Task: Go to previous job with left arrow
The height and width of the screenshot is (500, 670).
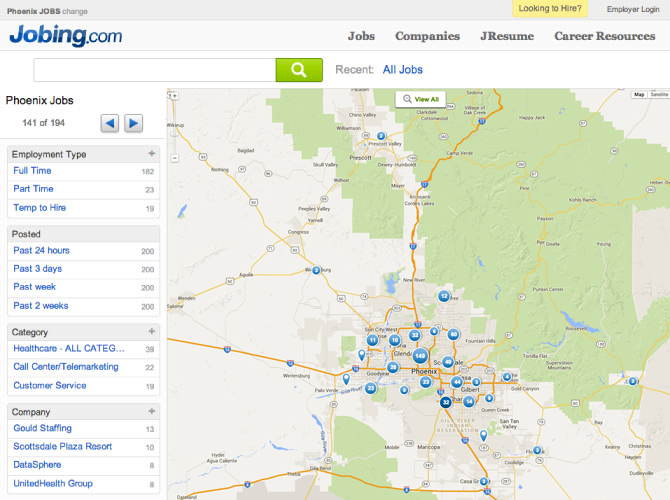Action: coord(110,124)
